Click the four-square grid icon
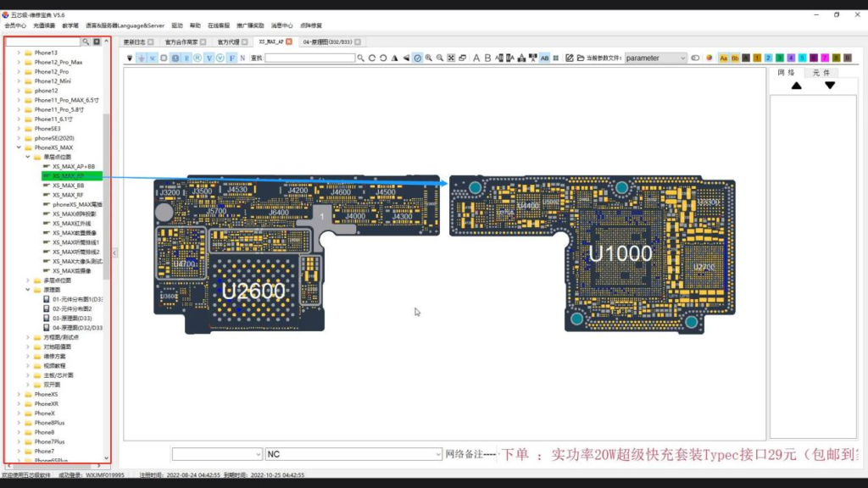The image size is (868, 488). click(556, 58)
